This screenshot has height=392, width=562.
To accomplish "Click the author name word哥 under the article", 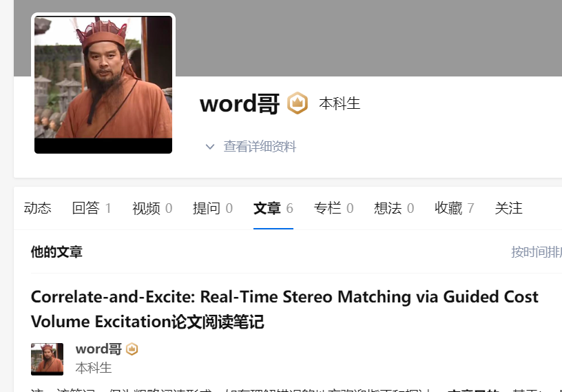I will (98, 349).
